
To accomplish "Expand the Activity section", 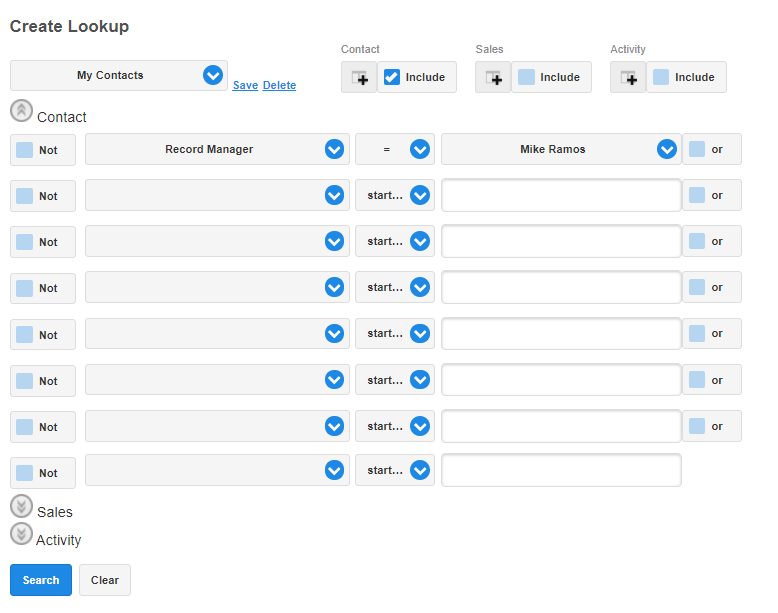I will tap(21, 534).
